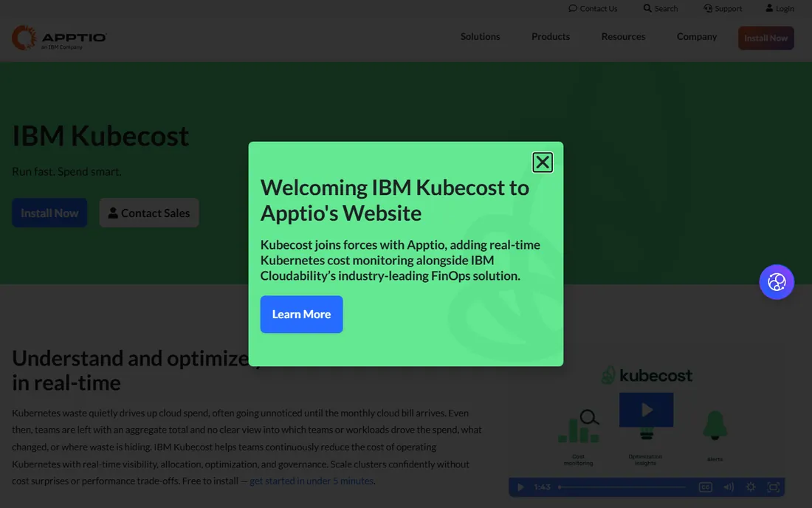Click the 'Run fast. Spend smart.' tagline
This screenshot has height=508, width=812.
coord(66,172)
